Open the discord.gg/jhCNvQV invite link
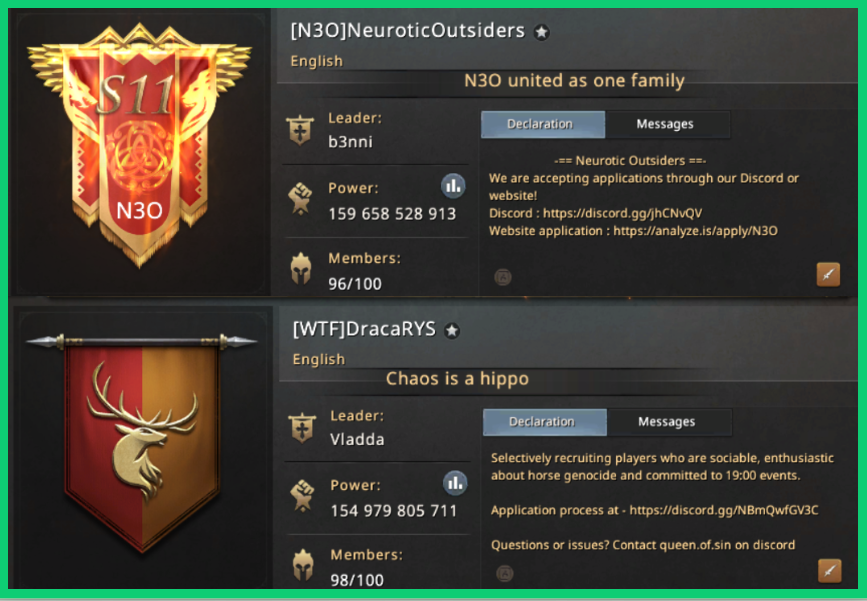The image size is (867, 601). (622, 213)
